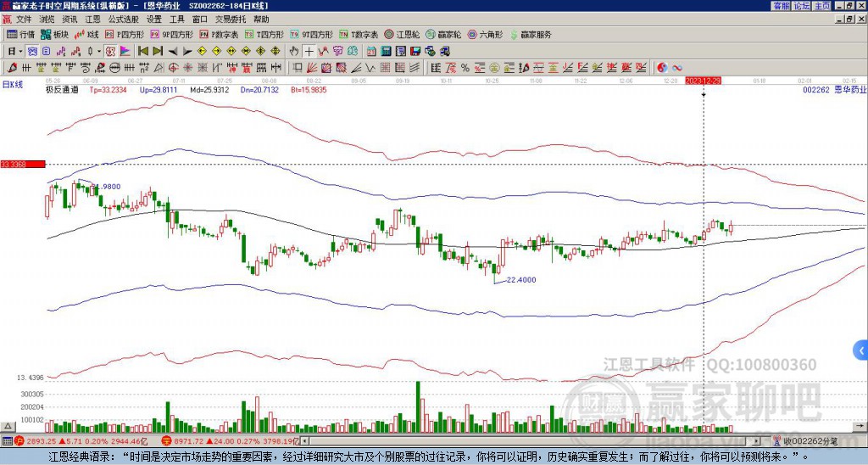This screenshot has width=868, height=465.
Task: Click the triangle expander at volume panel
Action: [x=8, y=426]
